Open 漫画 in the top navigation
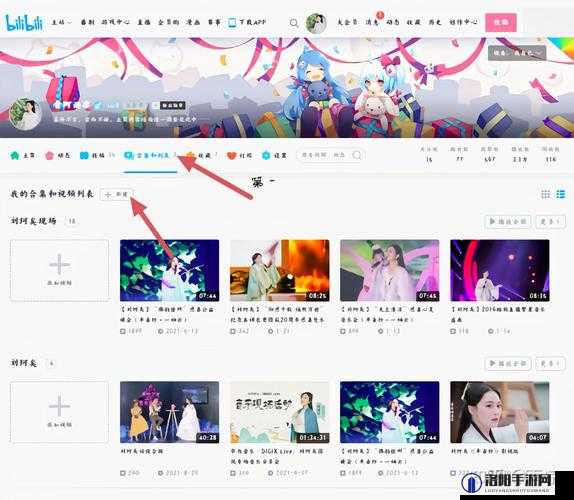574x500 pixels. tap(193, 22)
